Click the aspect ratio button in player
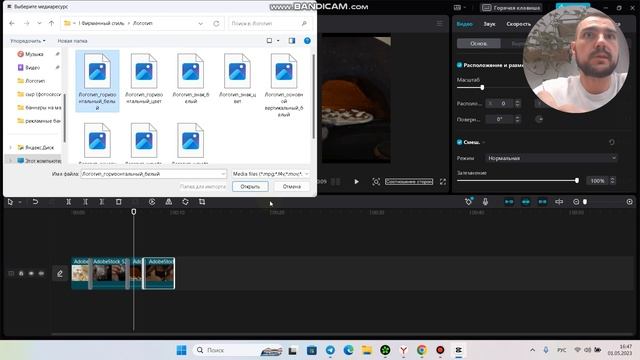The height and width of the screenshot is (360, 640). point(409,182)
